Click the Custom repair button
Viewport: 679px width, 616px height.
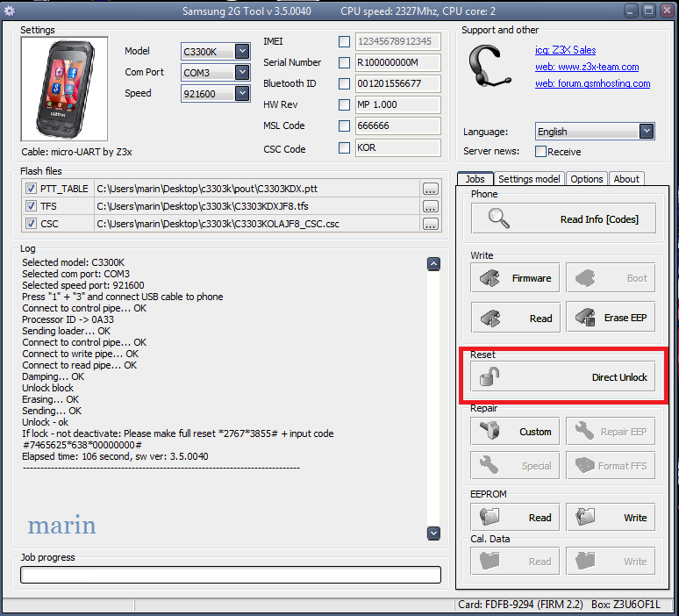pos(514,432)
